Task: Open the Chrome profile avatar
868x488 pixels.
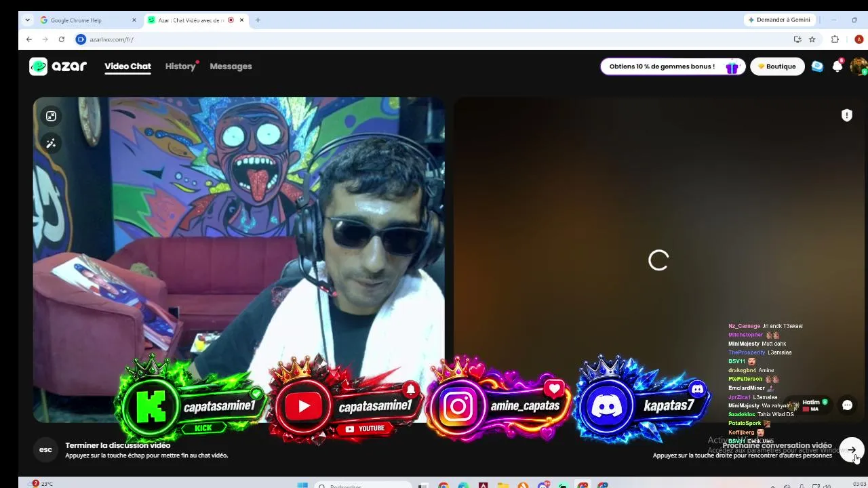Action: coord(859,39)
